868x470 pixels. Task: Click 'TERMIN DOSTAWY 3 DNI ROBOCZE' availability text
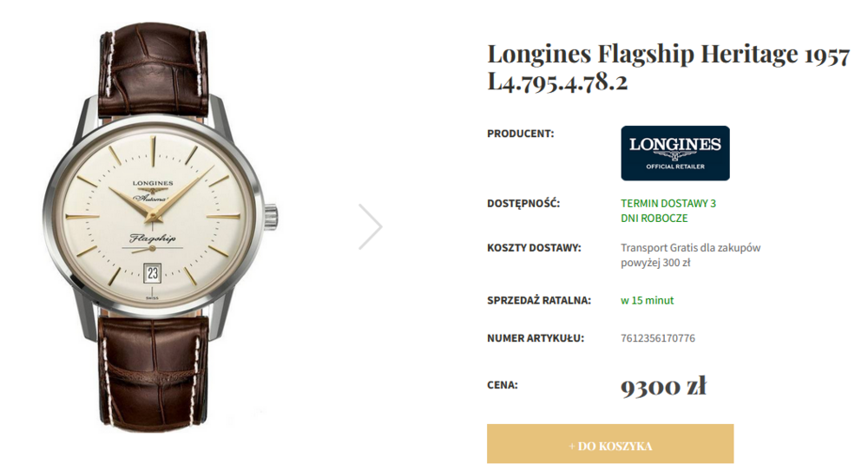click(668, 211)
